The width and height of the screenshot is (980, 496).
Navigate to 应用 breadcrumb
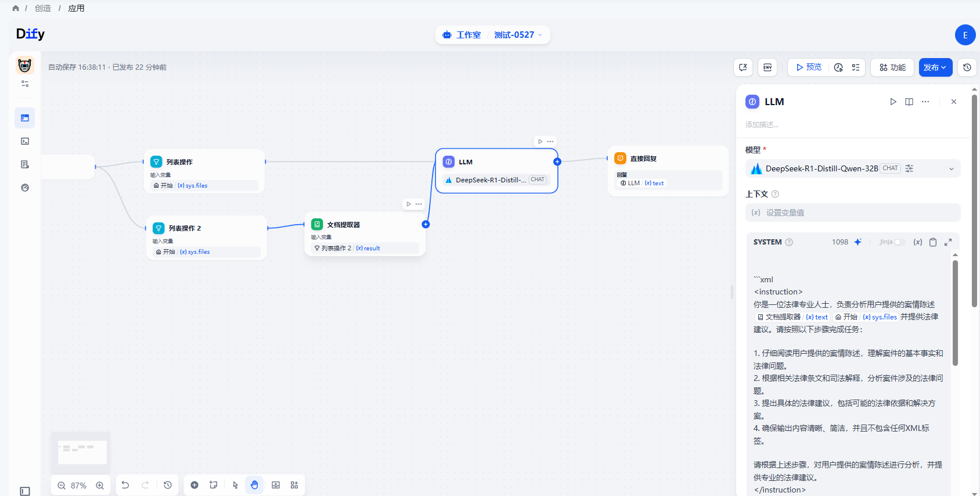click(76, 8)
